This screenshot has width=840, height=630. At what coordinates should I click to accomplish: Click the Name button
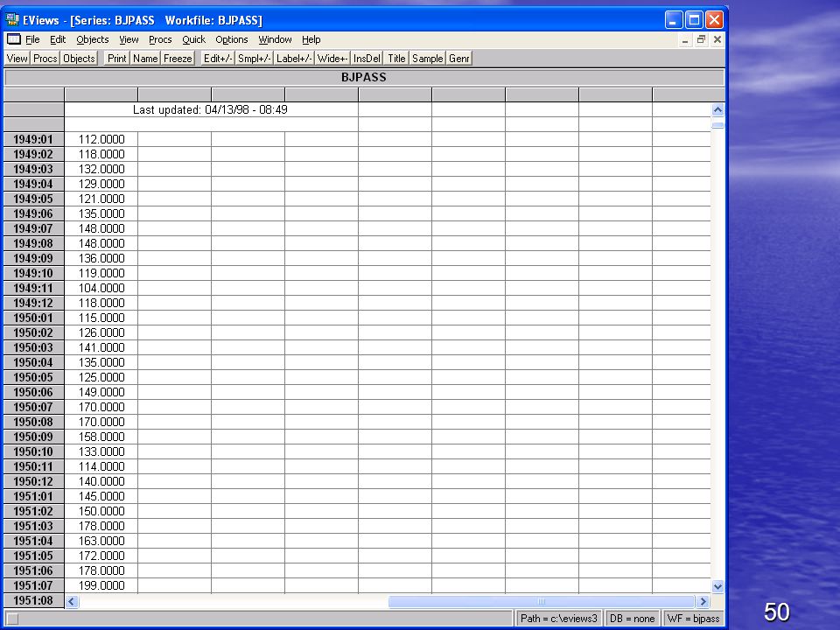145,59
